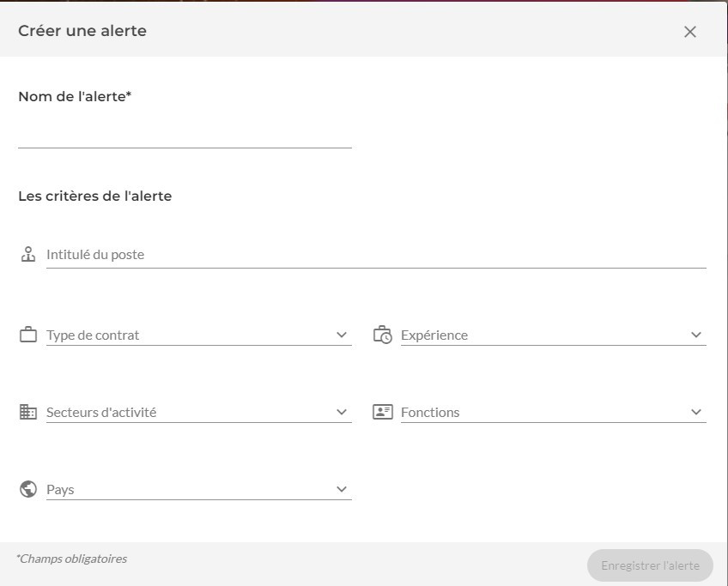The image size is (728, 586).
Task: Open the Fonctions dropdown field
Action: point(543,412)
